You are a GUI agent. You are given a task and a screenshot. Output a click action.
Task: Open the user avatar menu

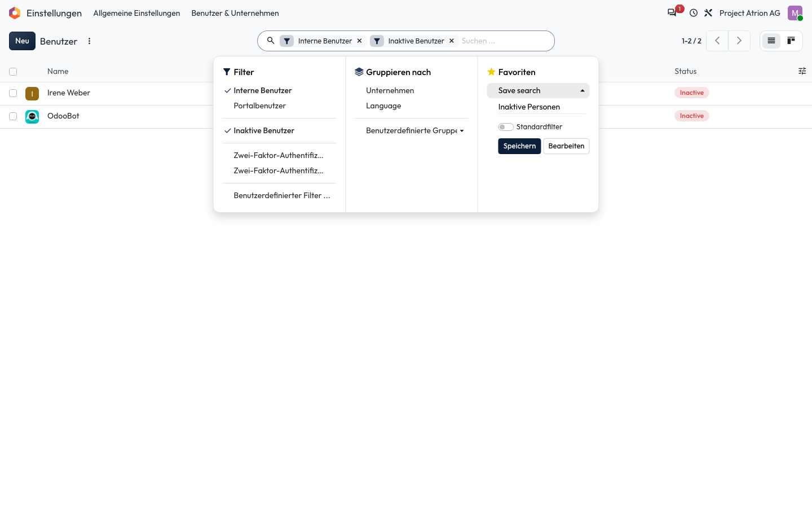(795, 13)
